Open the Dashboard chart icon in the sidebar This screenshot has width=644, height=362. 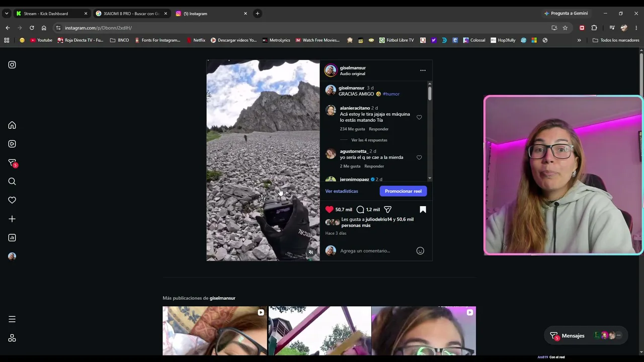12,238
